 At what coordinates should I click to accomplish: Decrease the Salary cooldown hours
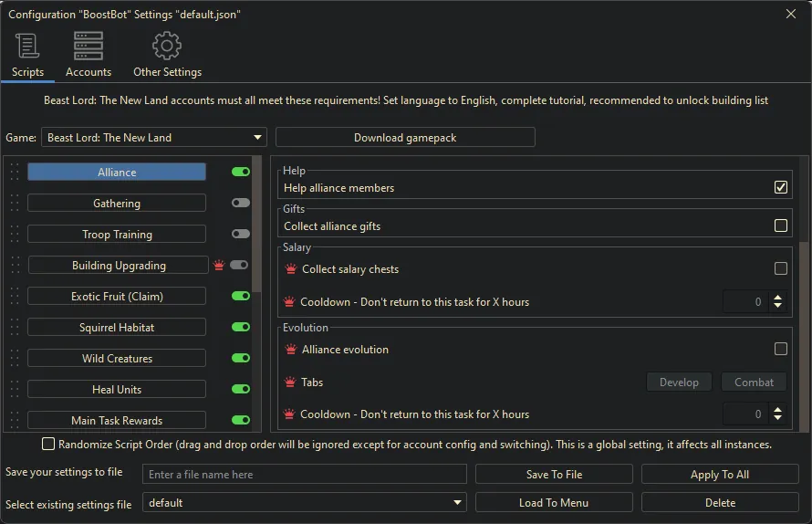(x=778, y=306)
